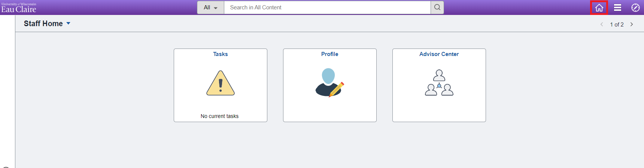Click the Eau Claire university logo
Screen dimensions: 644x168
click(x=19, y=7)
